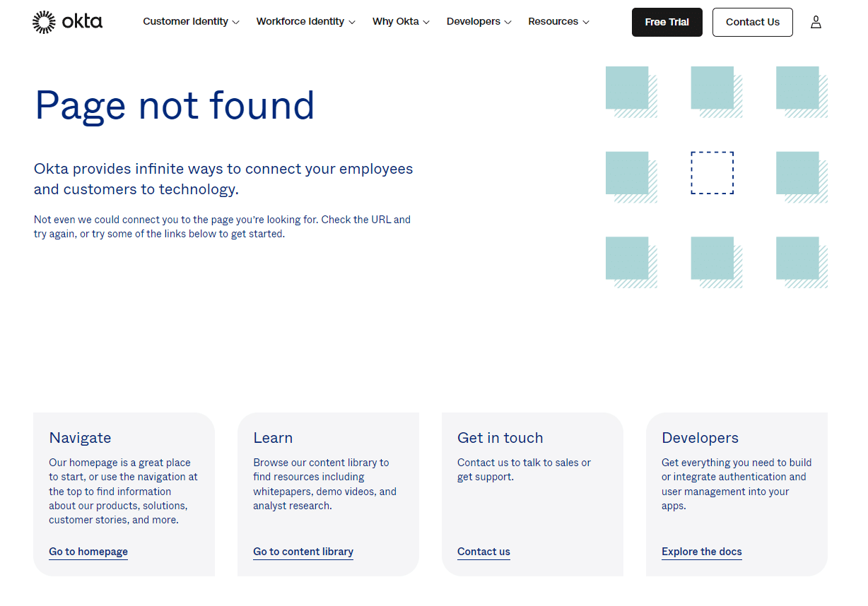Click 'Get everything you need to build' text
868x606 pixels.
737,485
